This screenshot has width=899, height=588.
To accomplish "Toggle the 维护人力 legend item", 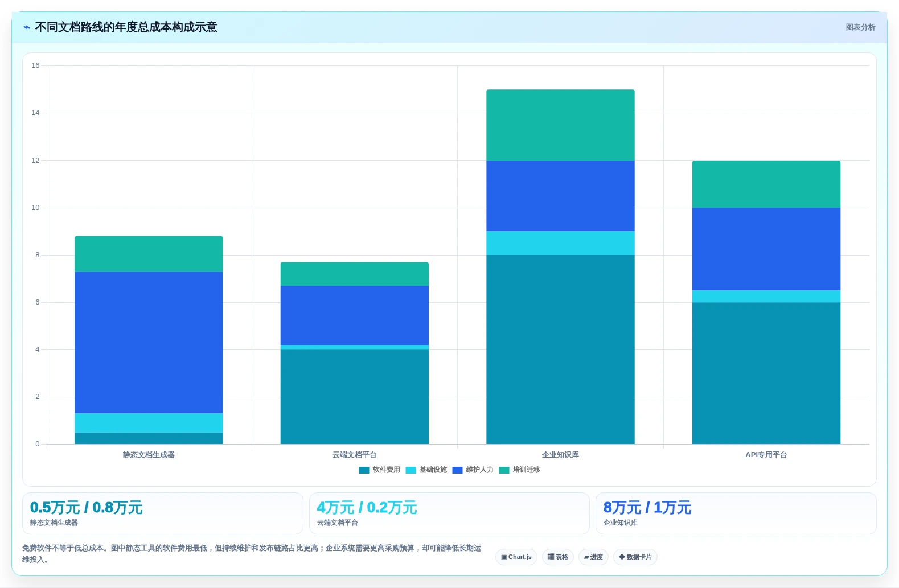I will click(473, 470).
